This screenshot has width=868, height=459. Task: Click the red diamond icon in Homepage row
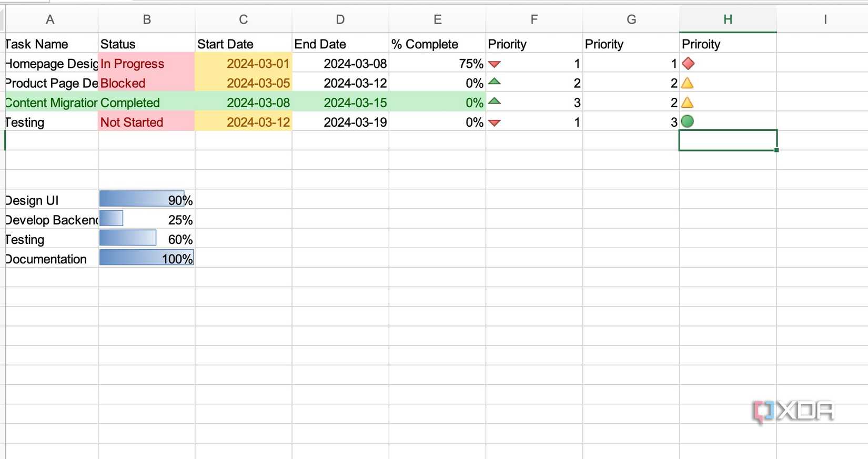point(688,64)
